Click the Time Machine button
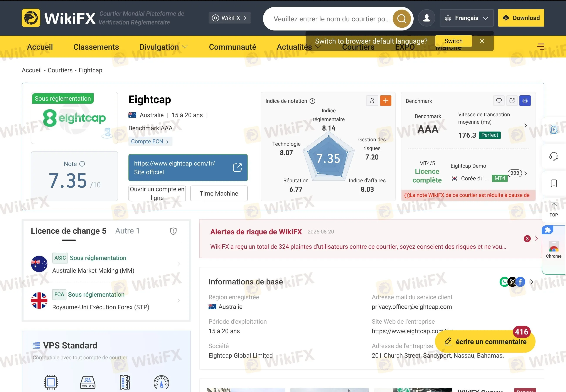This screenshot has height=392, width=566. [219, 193]
